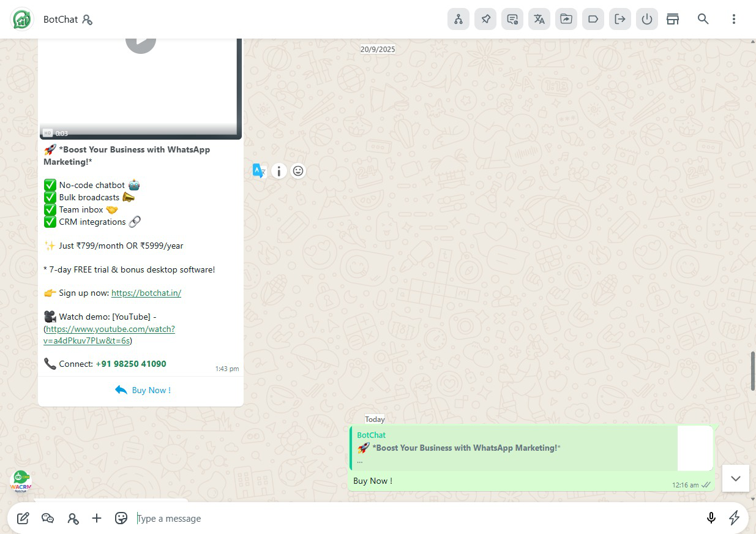Image resolution: width=756 pixels, height=534 pixels.
Task: View message details via the info icon
Action: [x=279, y=171]
